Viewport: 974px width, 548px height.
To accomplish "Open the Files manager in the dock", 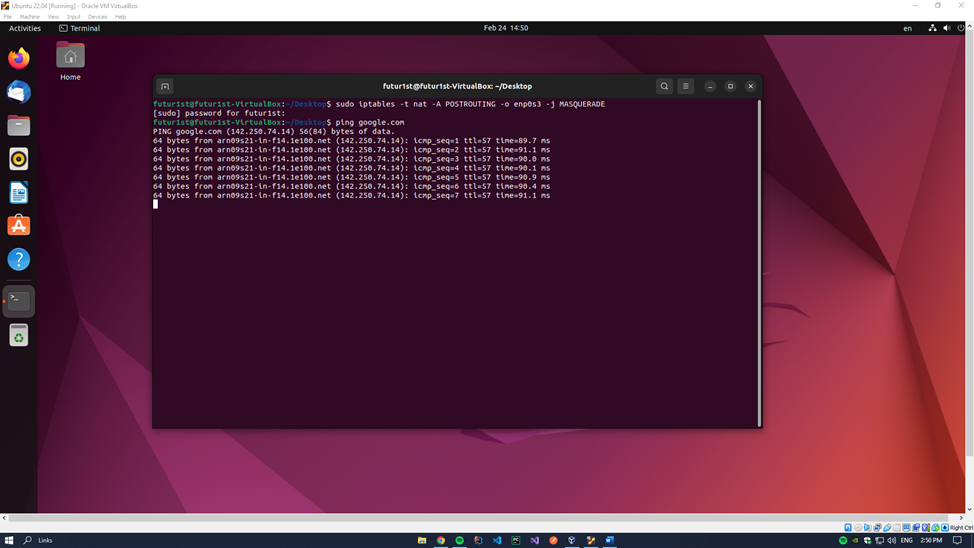I will [x=19, y=126].
